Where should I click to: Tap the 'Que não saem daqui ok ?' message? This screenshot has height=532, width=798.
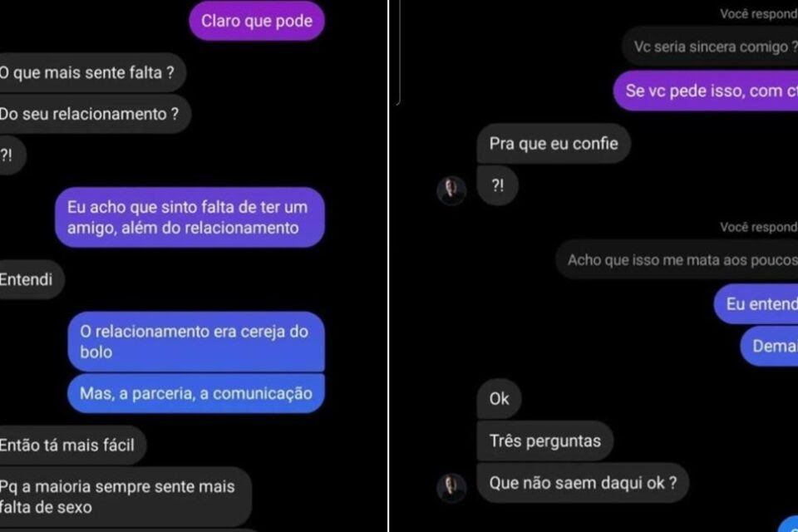click(x=583, y=483)
